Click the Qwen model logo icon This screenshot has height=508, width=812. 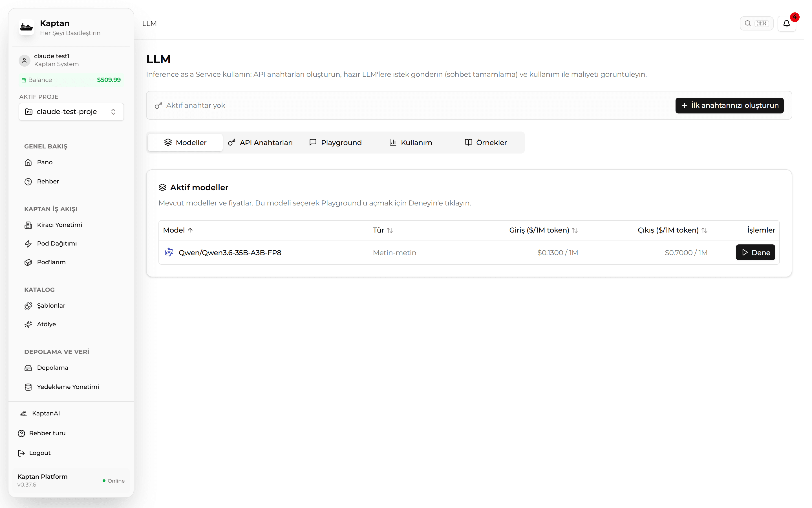[x=169, y=252]
